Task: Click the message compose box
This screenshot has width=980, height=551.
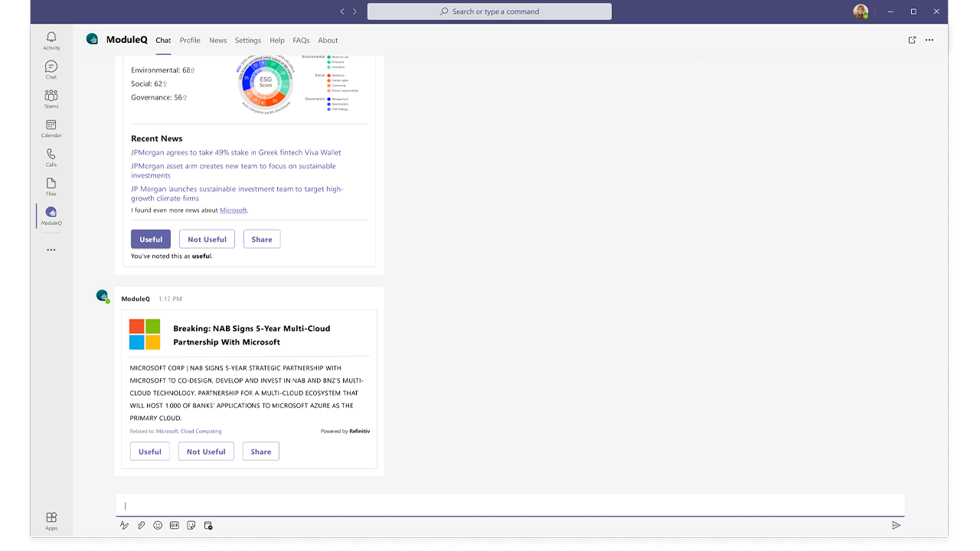Action: coord(510,505)
